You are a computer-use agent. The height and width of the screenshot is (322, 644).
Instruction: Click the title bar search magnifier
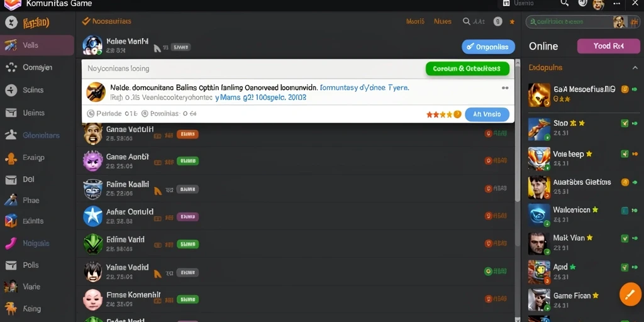[x=565, y=3]
